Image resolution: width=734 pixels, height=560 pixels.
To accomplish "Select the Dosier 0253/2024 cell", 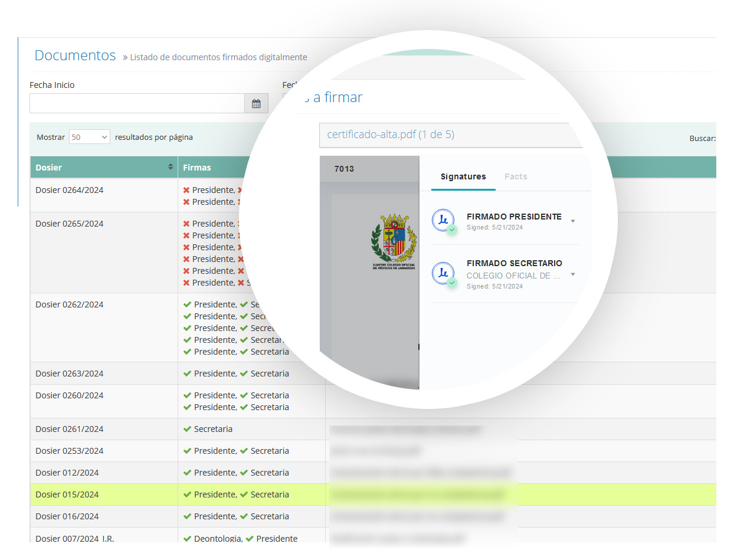I will [x=104, y=451].
